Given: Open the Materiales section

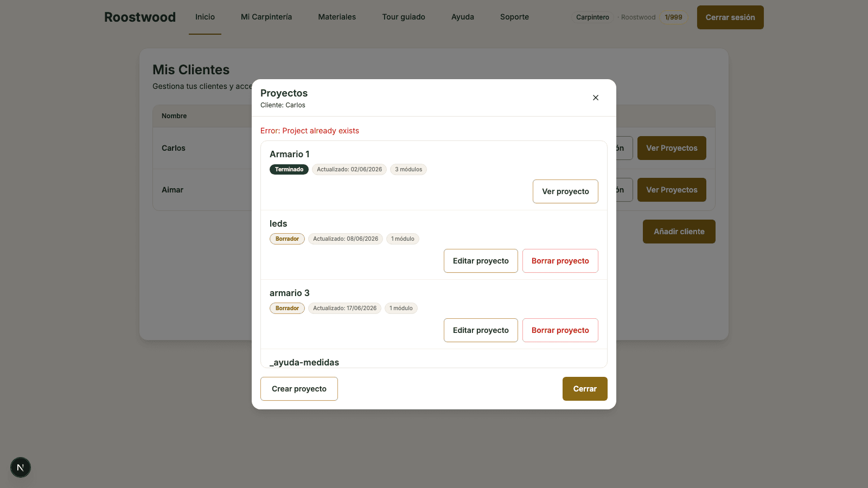Looking at the screenshot, I should pos(337,17).
